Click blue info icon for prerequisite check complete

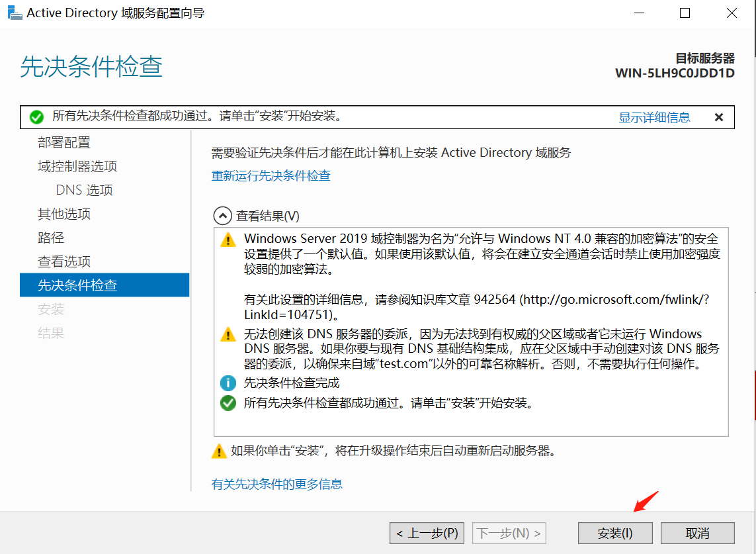(228, 383)
